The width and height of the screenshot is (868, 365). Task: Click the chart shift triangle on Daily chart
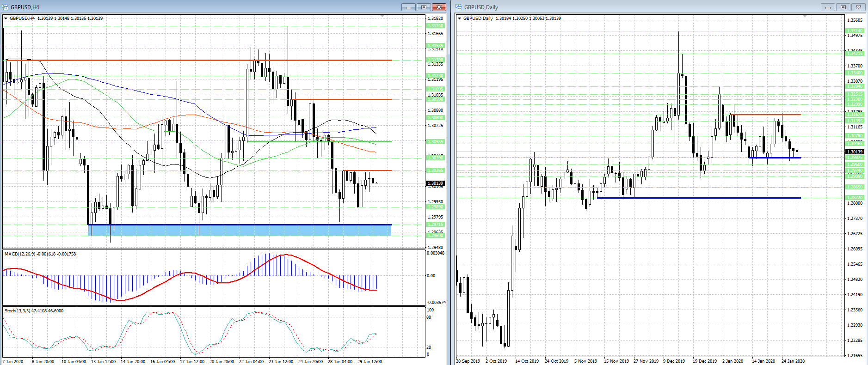[x=805, y=16]
